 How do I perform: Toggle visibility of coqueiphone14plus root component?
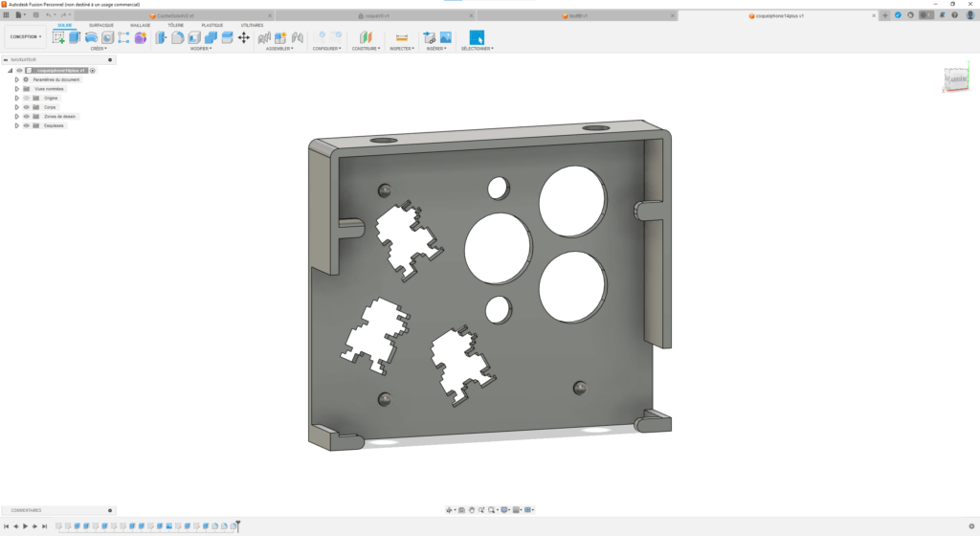(x=19, y=71)
